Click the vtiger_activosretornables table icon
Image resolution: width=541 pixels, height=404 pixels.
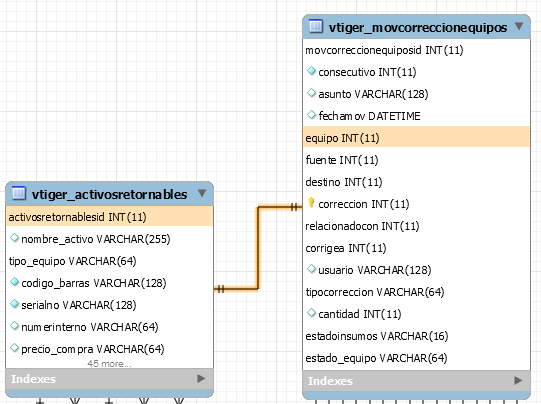tap(19, 193)
